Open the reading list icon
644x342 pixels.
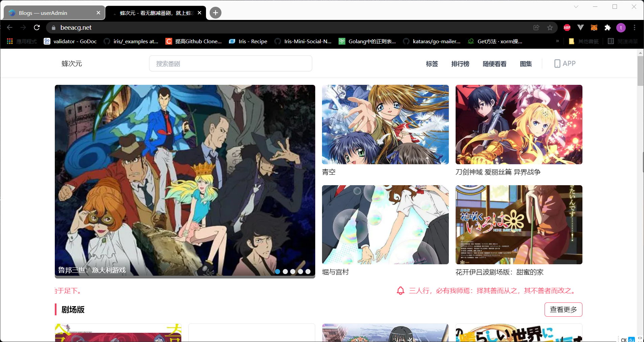pos(611,41)
